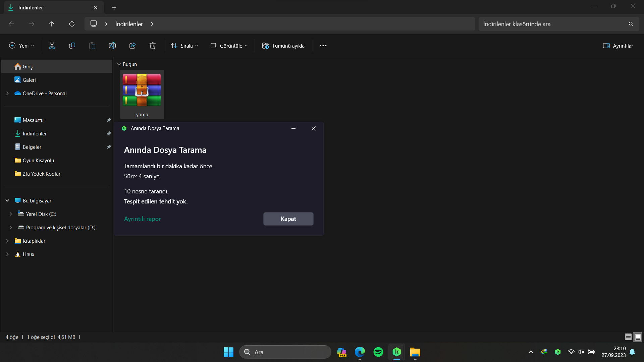Open the Yeni new item menu

click(x=21, y=46)
